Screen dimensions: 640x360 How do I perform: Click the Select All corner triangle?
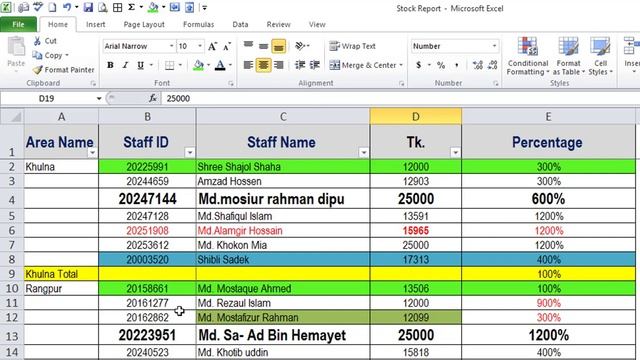(x=12, y=117)
